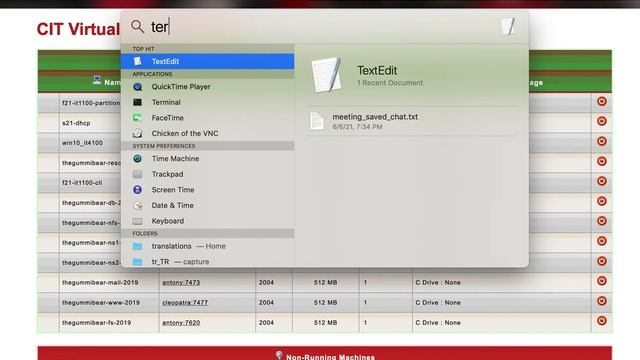Select the TextEdit top hit result
Screen dimensions: 640x360
pyautogui.click(x=207, y=61)
